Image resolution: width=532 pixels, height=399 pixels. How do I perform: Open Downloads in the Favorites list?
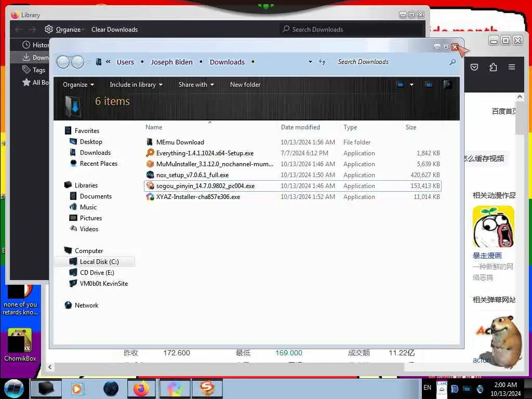pyautogui.click(x=95, y=152)
